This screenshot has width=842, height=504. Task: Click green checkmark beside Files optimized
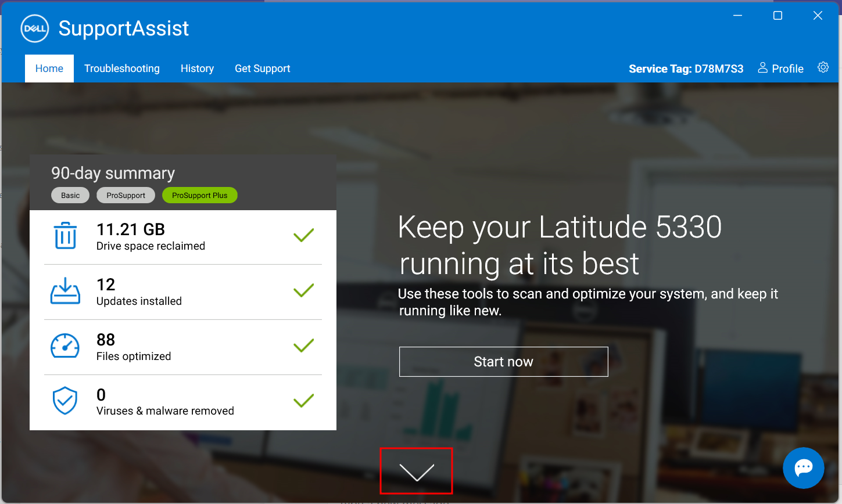coord(303,345)
